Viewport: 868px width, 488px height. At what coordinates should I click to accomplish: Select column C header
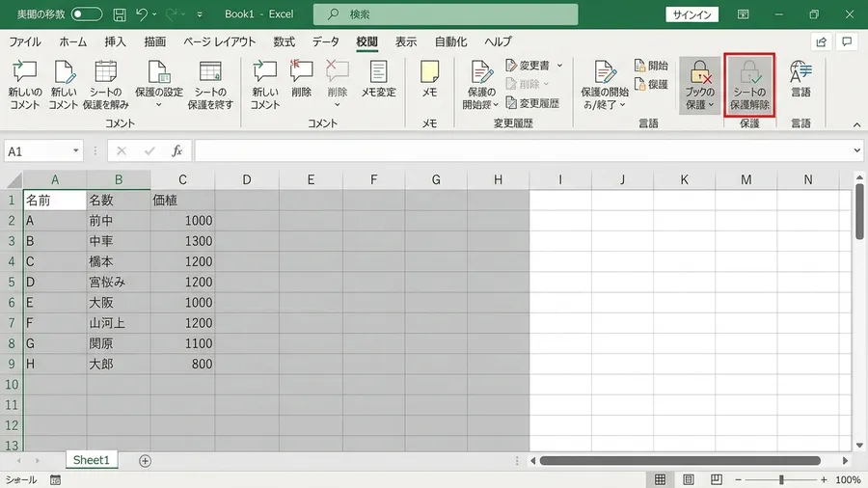click(x=182, y=179)
